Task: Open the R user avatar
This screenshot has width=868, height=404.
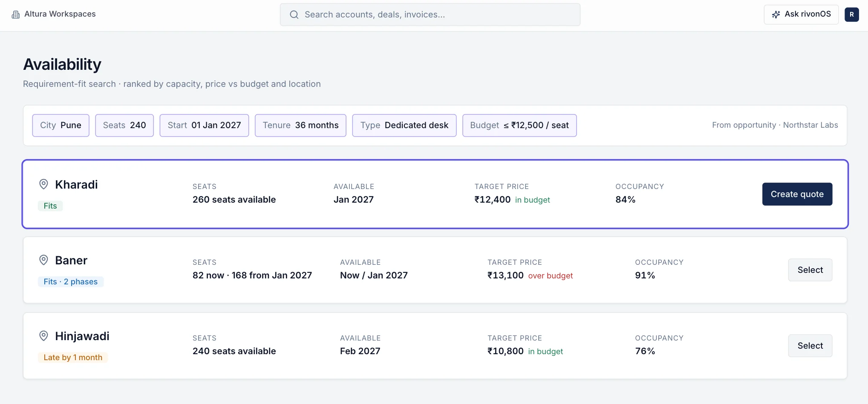Action: click(x=851, y=14)
